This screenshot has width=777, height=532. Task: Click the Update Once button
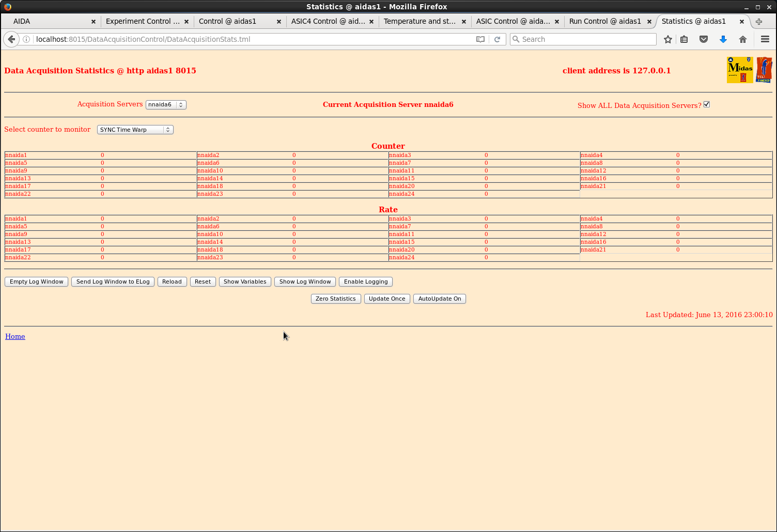tap(387, 299)
